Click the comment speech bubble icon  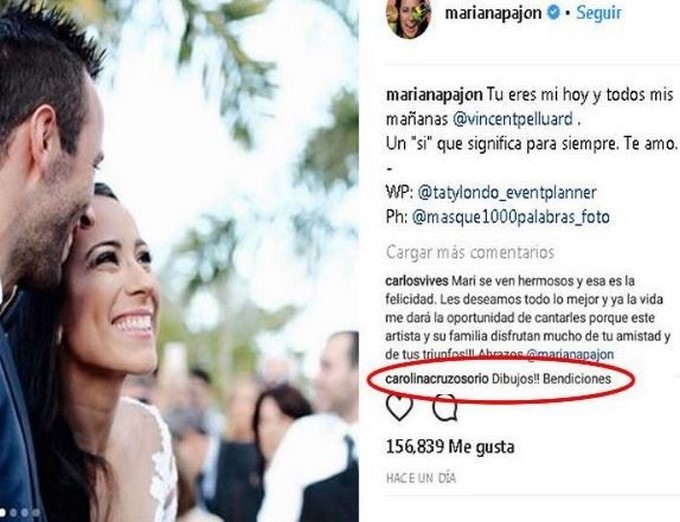[x=445, y=407]
